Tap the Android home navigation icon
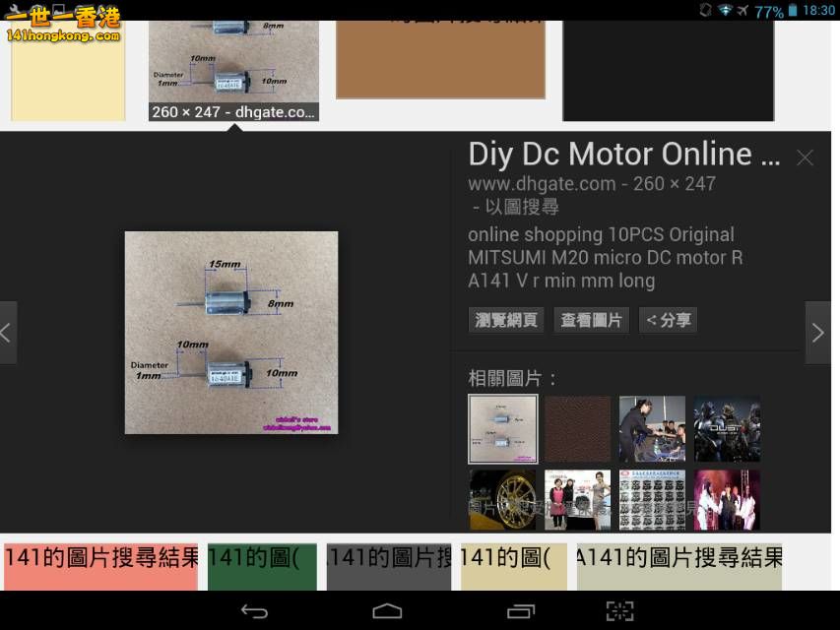The width and height of the screenshot is (840, 630). [x=387, y=610]
